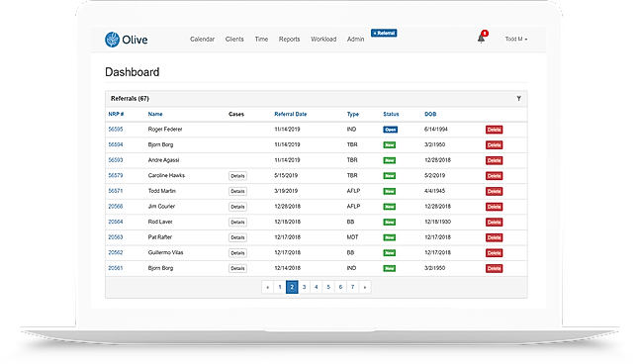Open the Calendar menu item
The width and height of the screenshot is (638, 364).
[202, 39]
